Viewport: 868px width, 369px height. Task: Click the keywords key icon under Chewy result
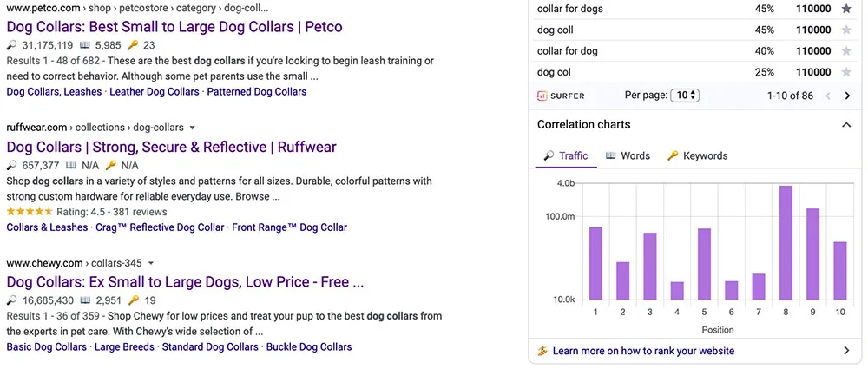pyautogui.click(x=133, y=300)
